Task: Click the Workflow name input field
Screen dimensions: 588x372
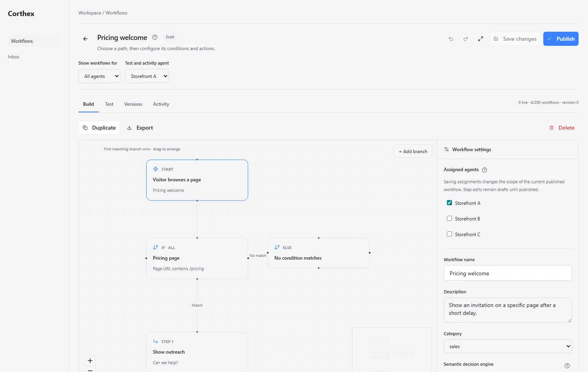Action: pos(508,273)
